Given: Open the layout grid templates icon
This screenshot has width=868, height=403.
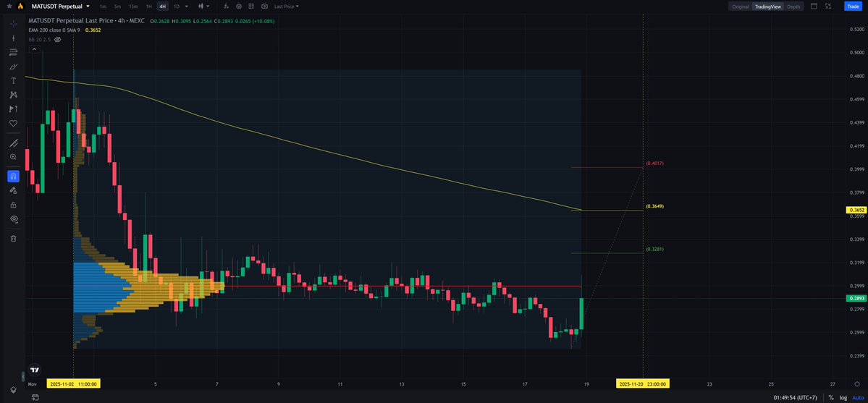Looking at the screenshot, I should (x=251, y=6).
